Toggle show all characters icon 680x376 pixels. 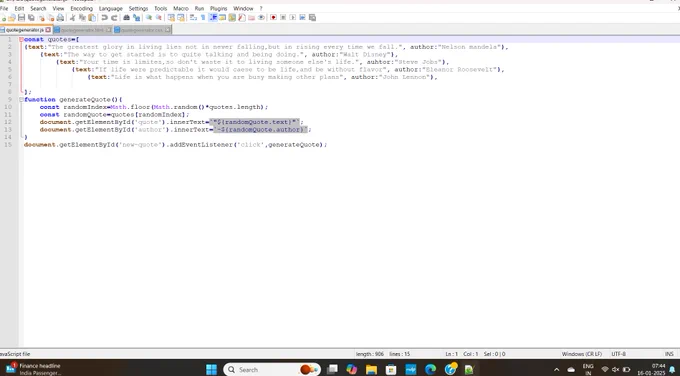(203, 17)
